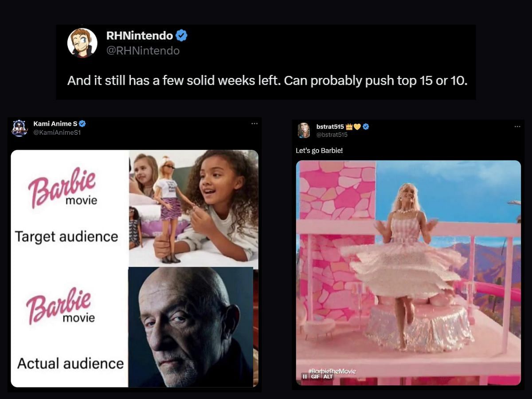Show ALT text for Barbie GIF
Image resolution: width=532 pixels, height=399 pixels.
coord(328,376)
